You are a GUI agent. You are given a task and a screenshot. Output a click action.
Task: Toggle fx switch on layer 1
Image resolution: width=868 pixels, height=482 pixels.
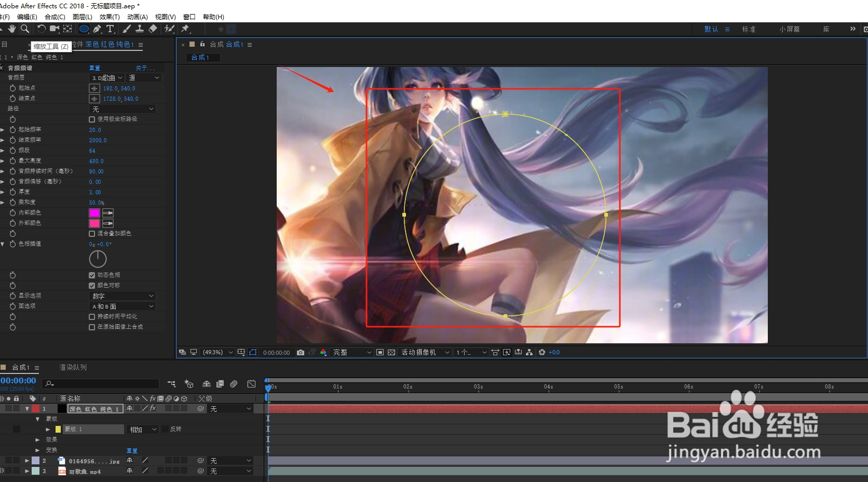153,409
